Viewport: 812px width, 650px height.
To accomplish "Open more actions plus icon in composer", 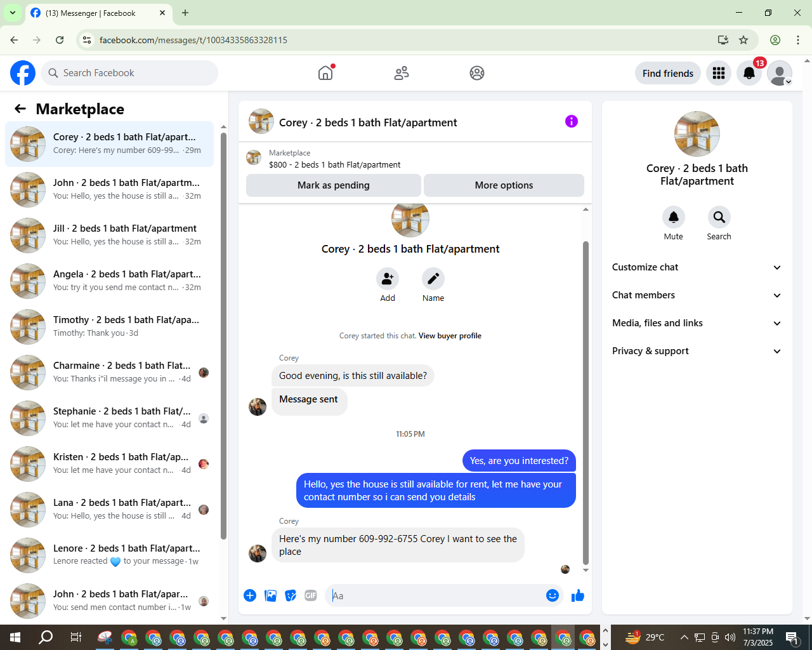I will click(x=250, y=595).
